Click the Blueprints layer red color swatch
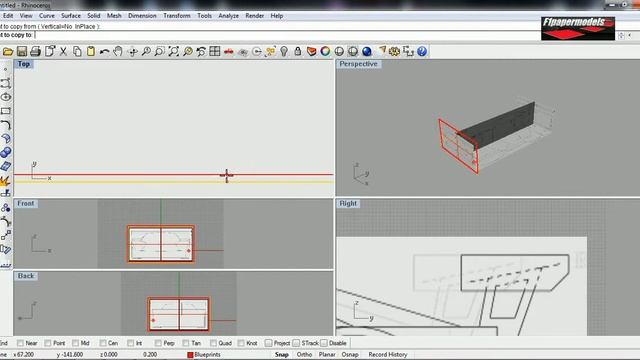 point(190,355)
